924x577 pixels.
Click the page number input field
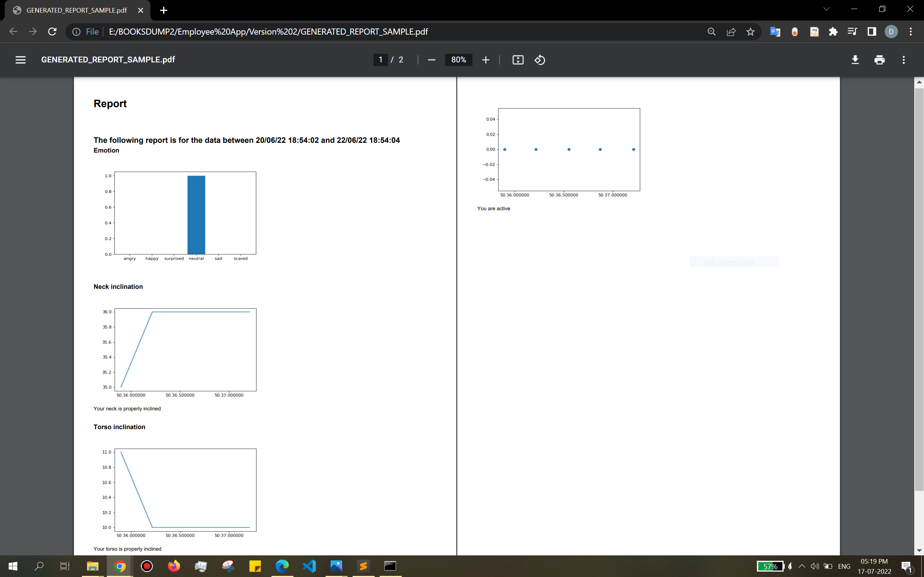(x=380, y=60)
